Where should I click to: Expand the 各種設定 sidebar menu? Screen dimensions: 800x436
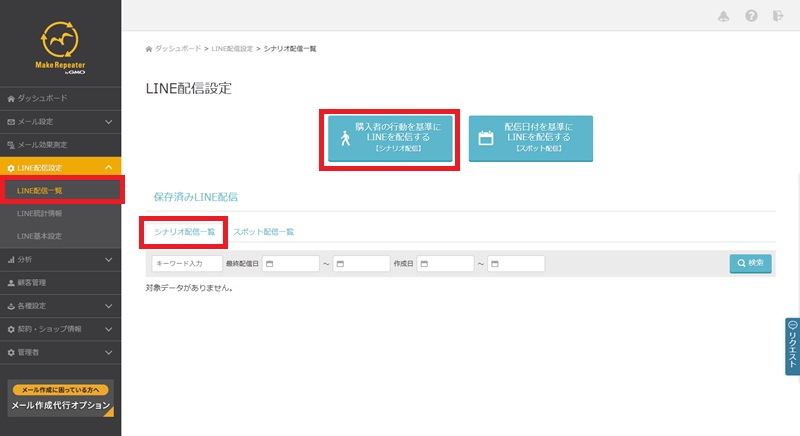[61, 306]
